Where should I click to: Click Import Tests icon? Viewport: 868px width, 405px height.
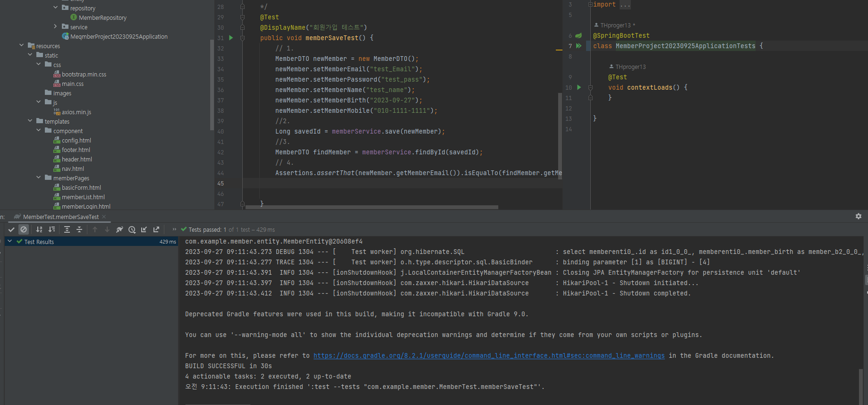[144, 230]
